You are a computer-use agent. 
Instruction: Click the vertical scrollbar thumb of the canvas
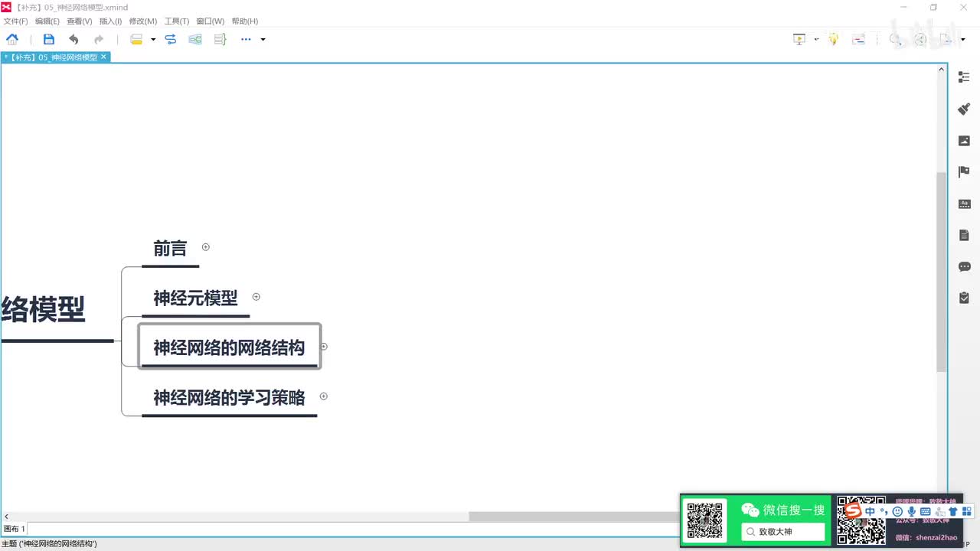click(x=942, y=272)
